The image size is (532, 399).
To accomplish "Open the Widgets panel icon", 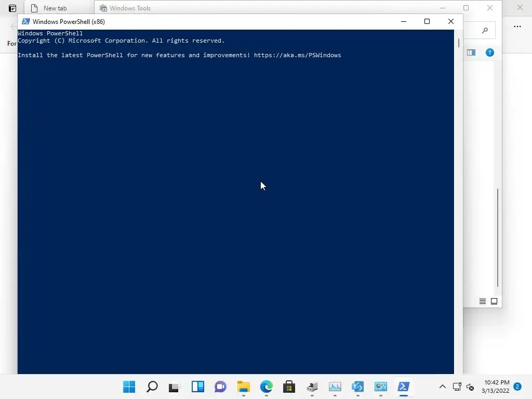I will pos(197,387).
